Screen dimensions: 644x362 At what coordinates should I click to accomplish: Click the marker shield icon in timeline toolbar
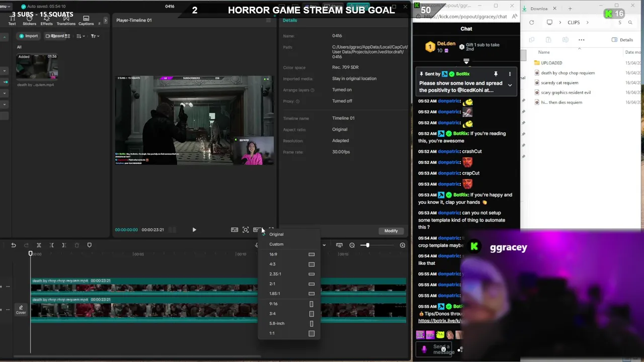pos(90,245)
